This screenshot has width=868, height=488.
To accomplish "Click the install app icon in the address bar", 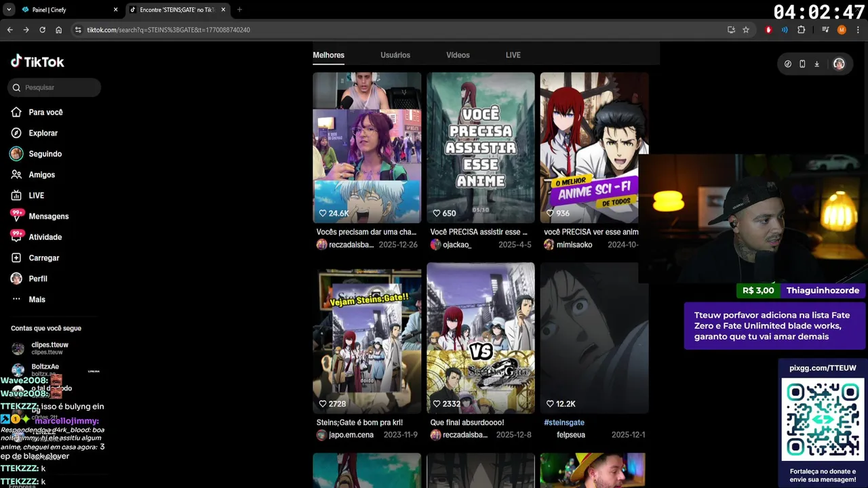I will [x=731, y=30].
